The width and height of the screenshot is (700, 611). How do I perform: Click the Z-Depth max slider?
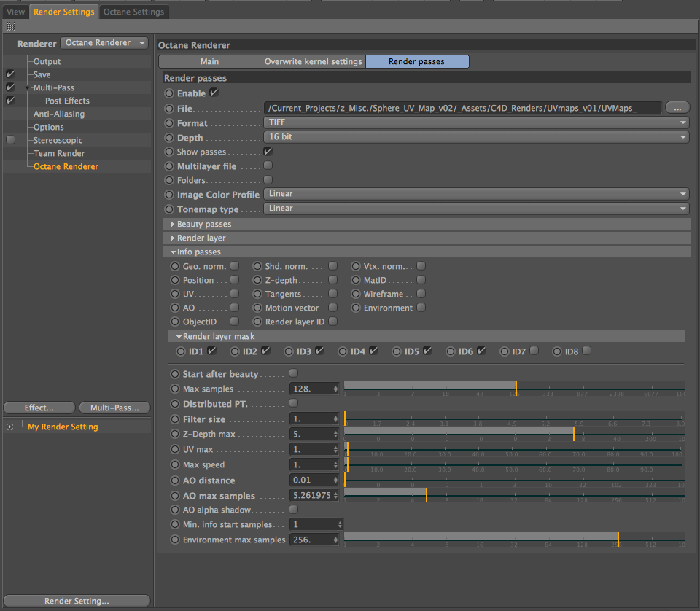click(514, 434)
